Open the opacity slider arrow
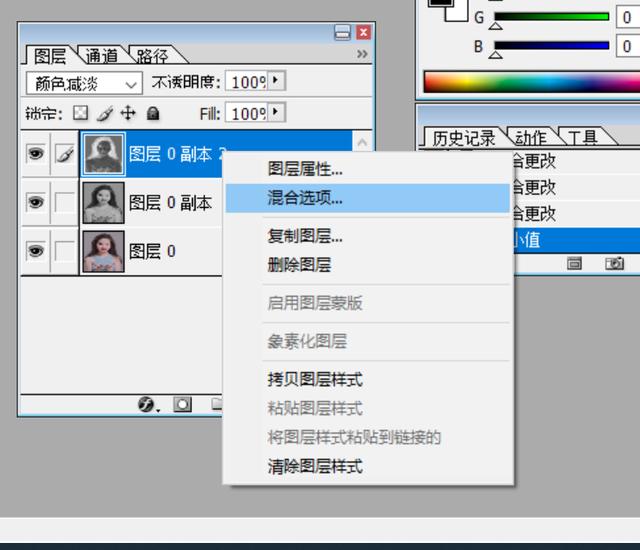Viewport: 640px width, 550px height. (276, 80)
